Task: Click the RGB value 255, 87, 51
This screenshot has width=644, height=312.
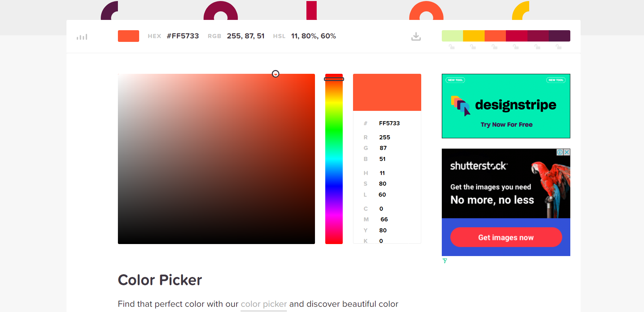Action: [x=245, y=36]
